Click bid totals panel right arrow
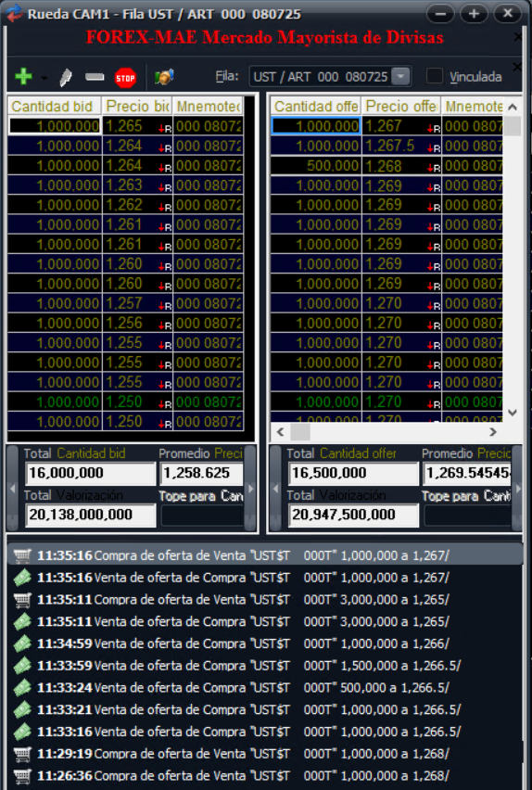532x790 pixels. [x=250, y=489]
